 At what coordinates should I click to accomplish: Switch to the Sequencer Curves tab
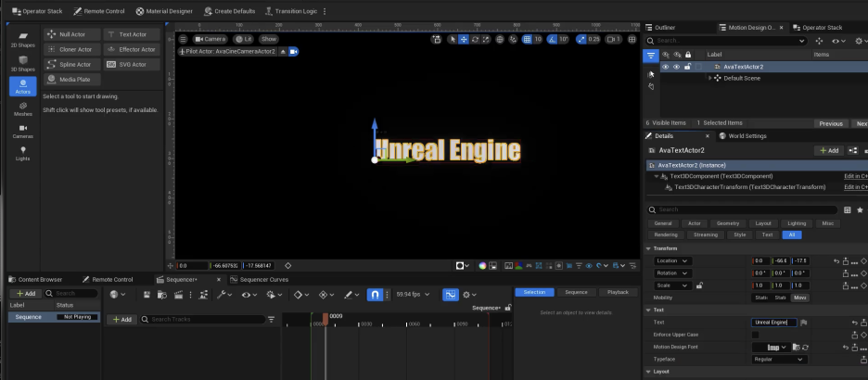coord(259,280)
